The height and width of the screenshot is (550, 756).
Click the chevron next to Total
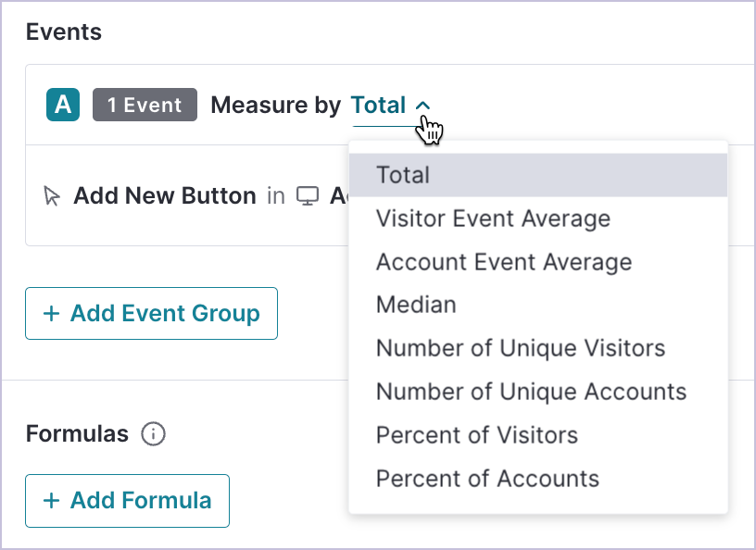[422, 106]
